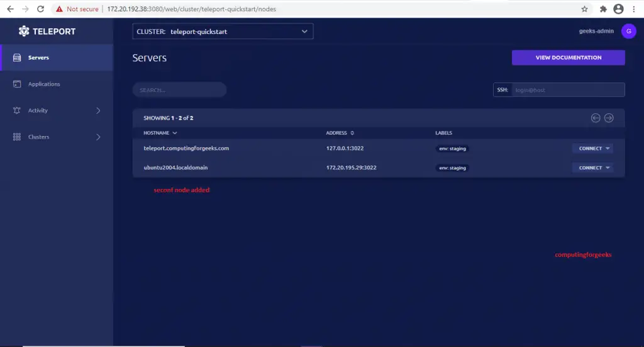
Task: Go forward in the browser
Action: pyautogui.click(x=25, y=9)
